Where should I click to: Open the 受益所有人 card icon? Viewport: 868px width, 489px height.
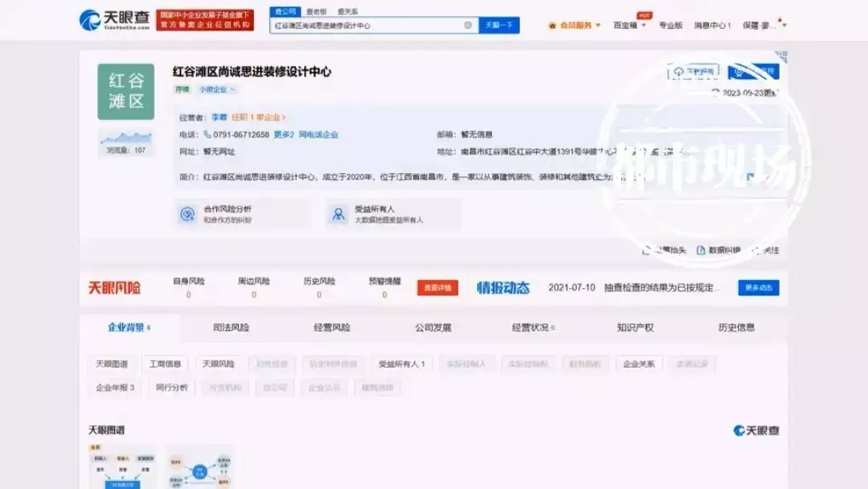[338, 214]
